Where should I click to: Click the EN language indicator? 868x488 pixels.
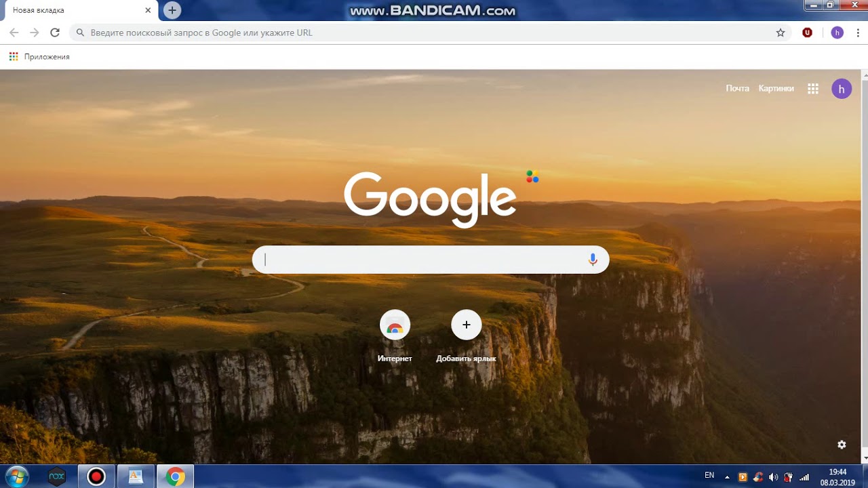pyautogui.click(x=709, y=476)
